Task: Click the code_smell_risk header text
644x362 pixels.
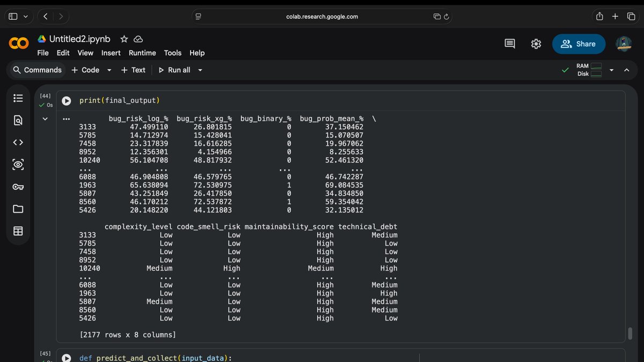Action: [209, 227]
